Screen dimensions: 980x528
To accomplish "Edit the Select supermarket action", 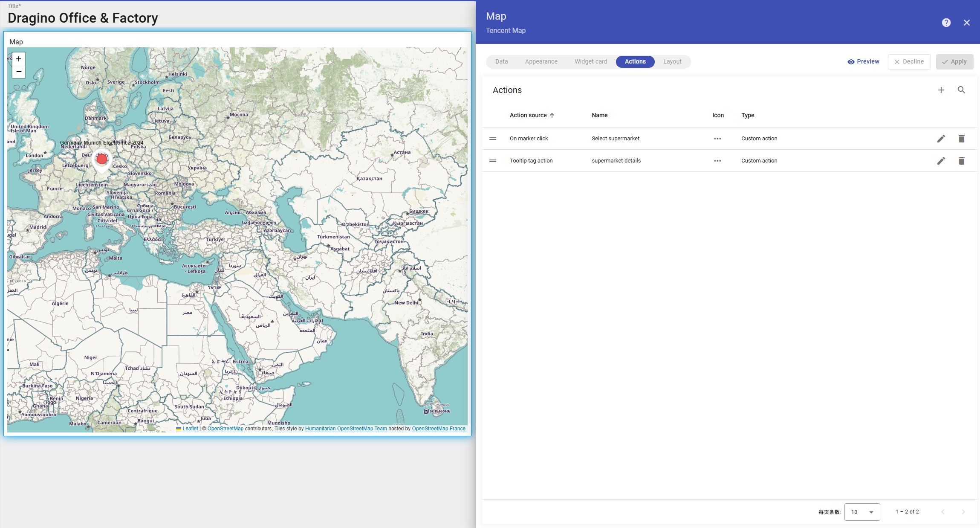I will pos(941,139).
